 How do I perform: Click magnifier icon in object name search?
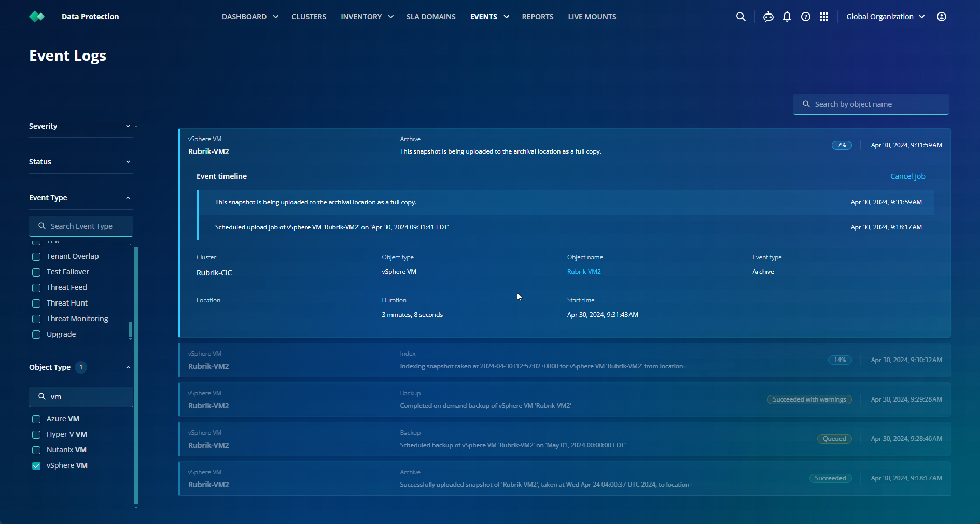806,104
